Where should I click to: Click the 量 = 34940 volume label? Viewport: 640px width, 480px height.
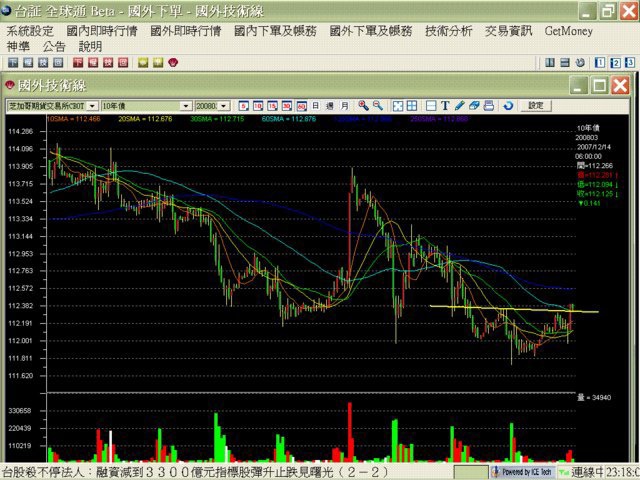tap(594, 397)
